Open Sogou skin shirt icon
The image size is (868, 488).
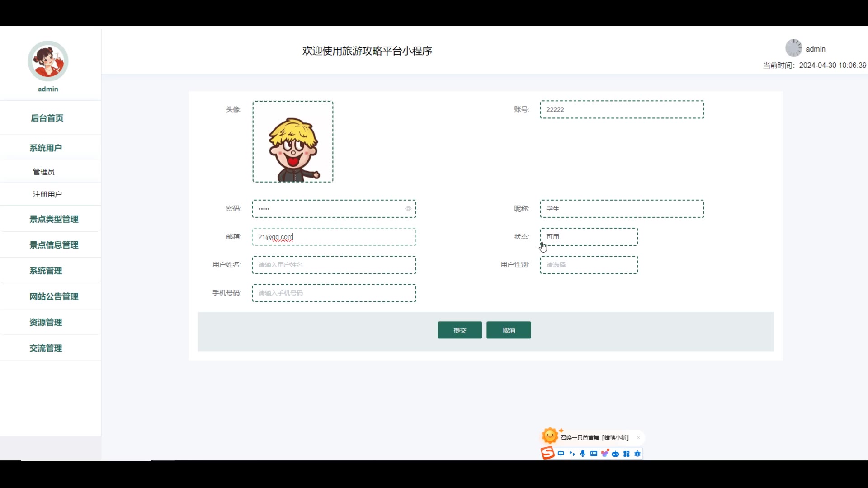605,453
